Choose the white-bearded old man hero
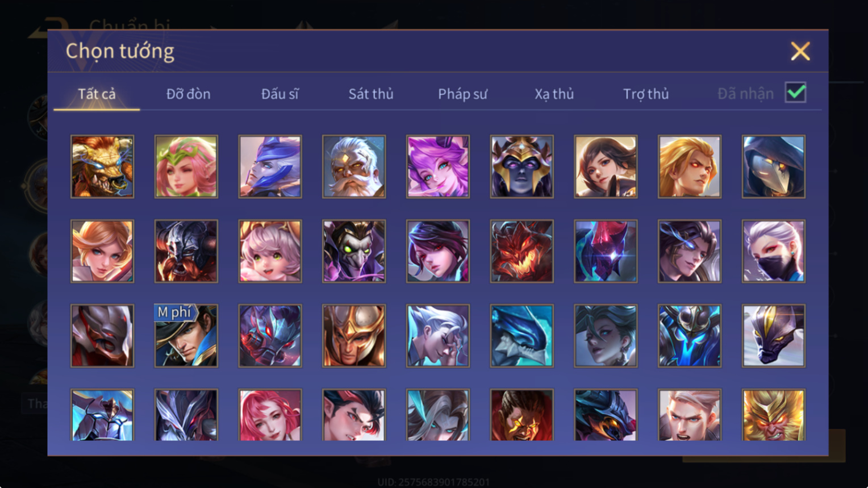 (354, 166)
